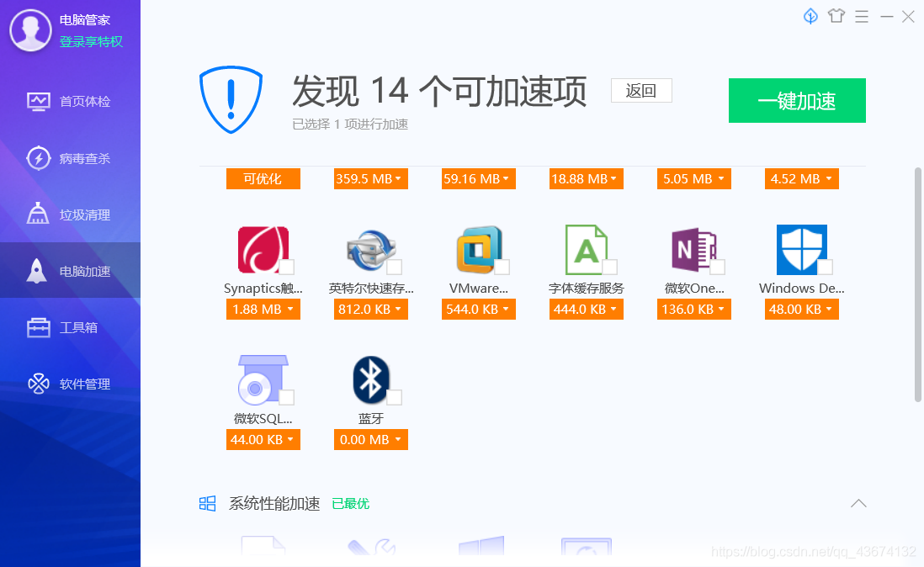Click the Windows Defender shield icon

(801, 250)
